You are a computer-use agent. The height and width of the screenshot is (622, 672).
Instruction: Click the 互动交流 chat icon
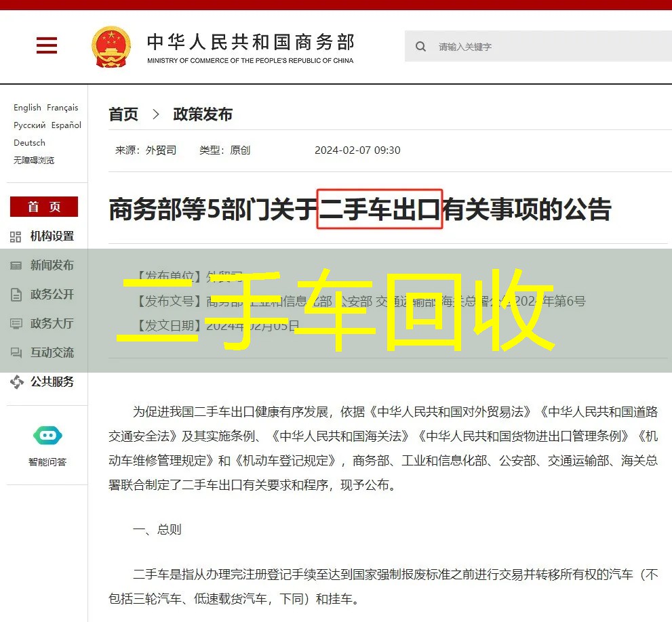coord(16,352)
